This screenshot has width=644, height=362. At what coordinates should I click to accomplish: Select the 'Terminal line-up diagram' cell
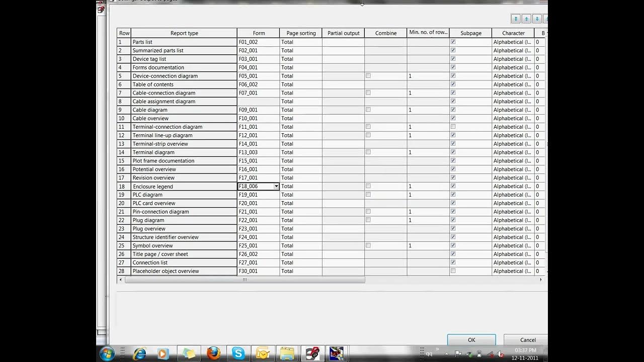(x=184, y=135)
